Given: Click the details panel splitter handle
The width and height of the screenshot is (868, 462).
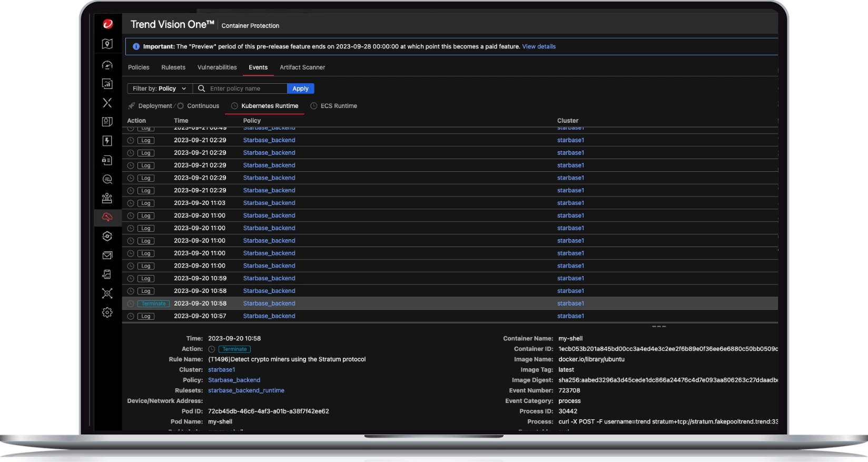Looking at the screenshot, I should (659, 327).
